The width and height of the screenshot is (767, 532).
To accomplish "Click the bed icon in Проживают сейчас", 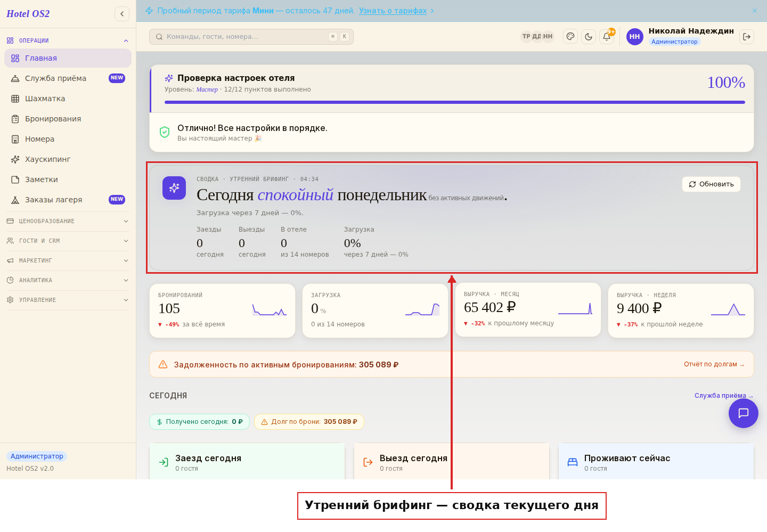I will 573,462.
